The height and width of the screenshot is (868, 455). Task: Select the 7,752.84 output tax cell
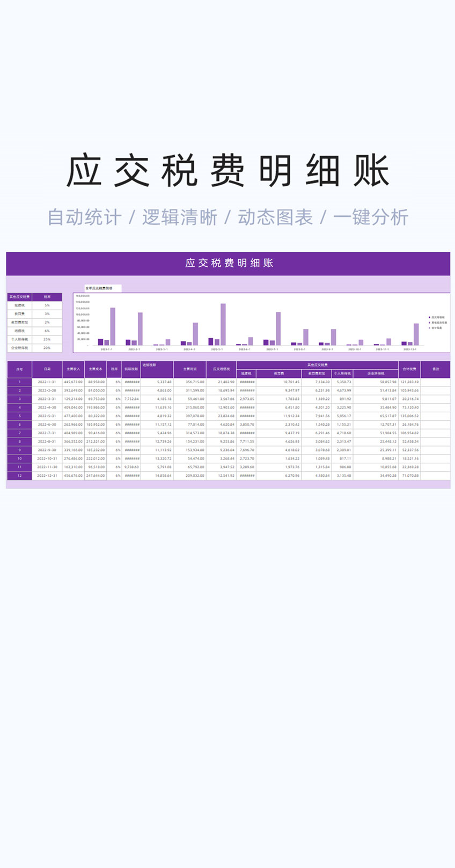pyautogui.click(x=131, y=399)
